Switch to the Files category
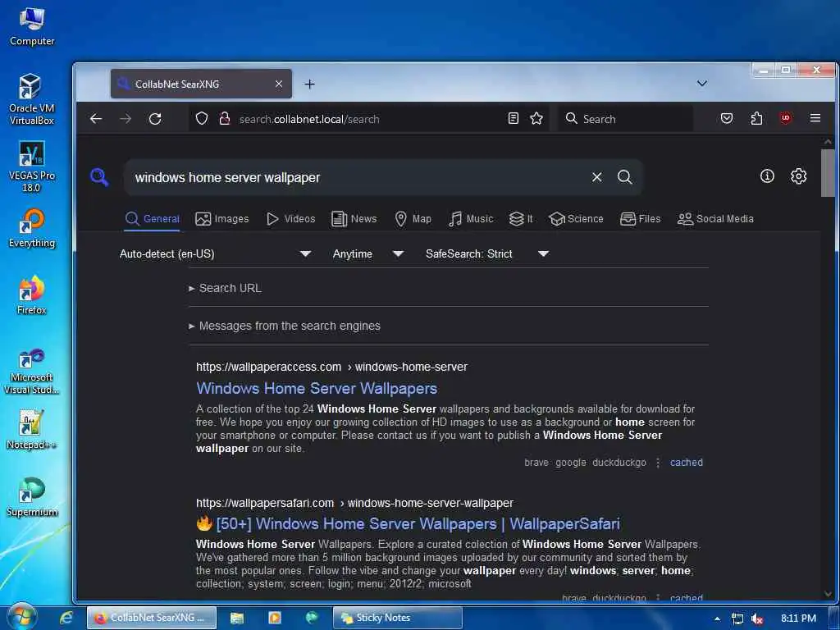 click(x=640, y=218)
